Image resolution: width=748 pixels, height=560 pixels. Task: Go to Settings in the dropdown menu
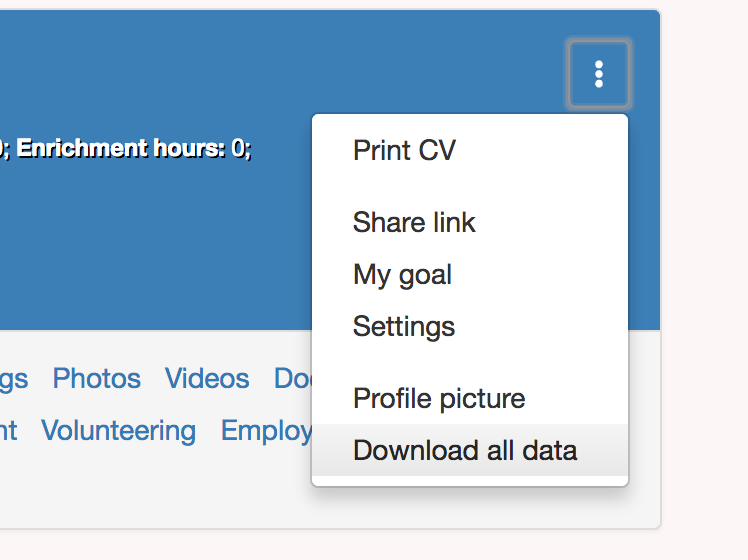coord(404,327)
